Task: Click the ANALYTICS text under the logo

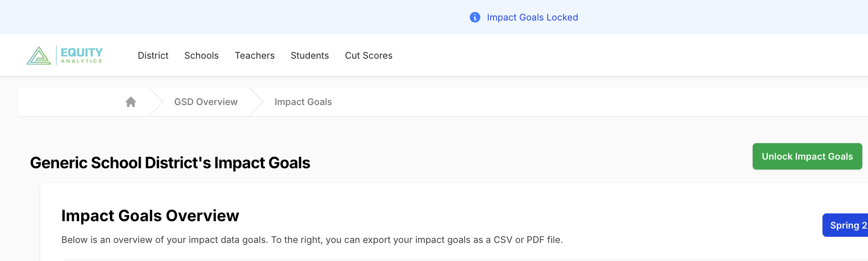Action: [82, 61]
